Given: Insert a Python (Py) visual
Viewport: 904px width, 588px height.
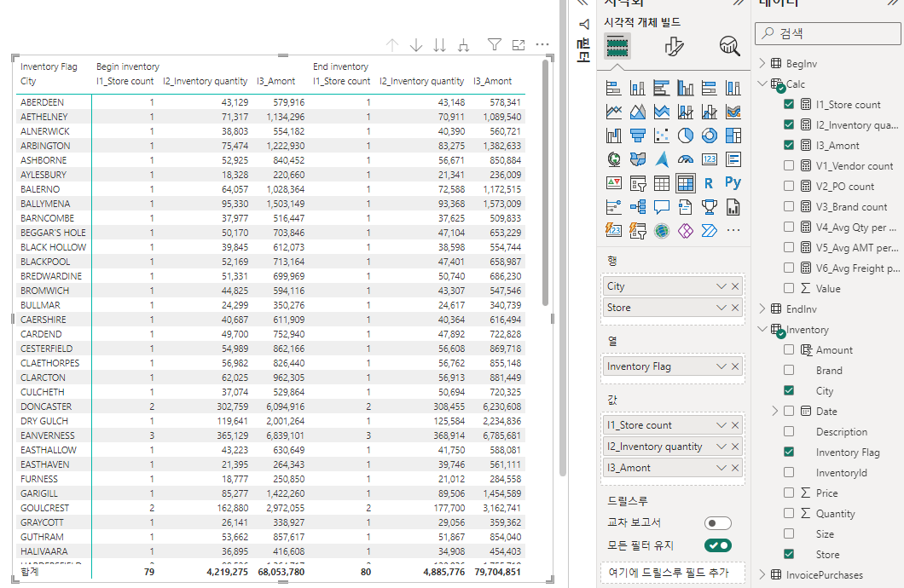Looking at the screenshot, I should point(733,183).
